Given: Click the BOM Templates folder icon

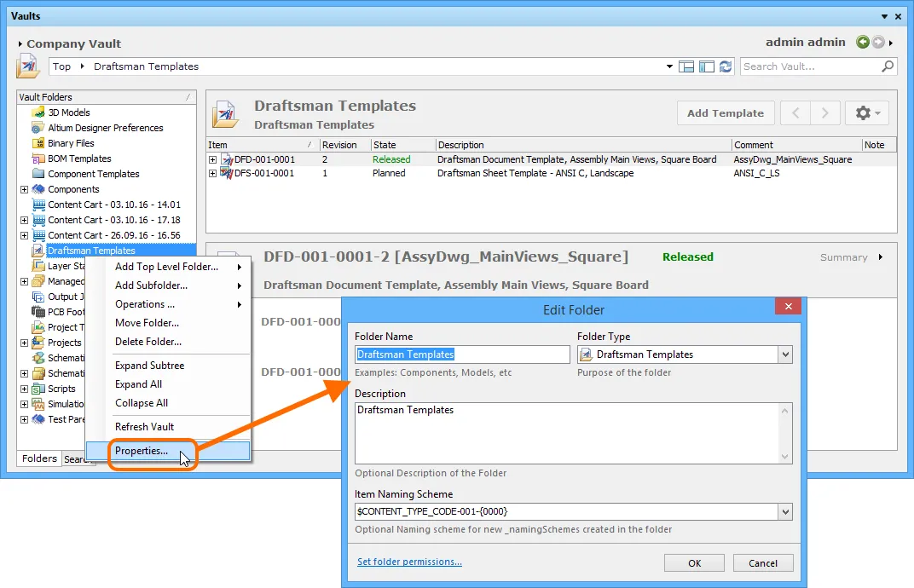Looking at the screenshot, I should pyautogui.click(x=38, y=159).
